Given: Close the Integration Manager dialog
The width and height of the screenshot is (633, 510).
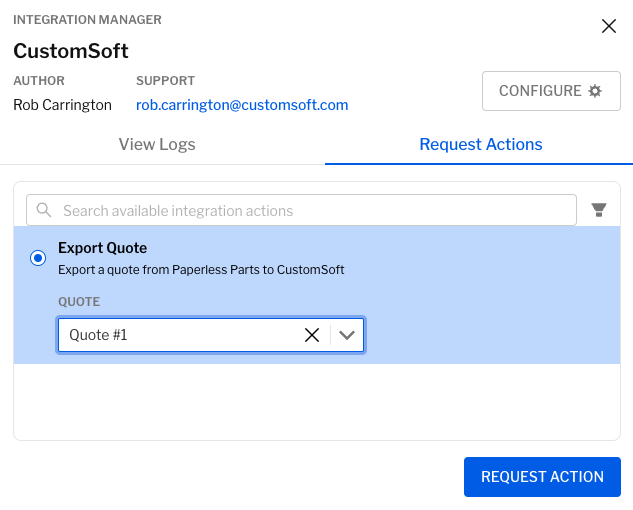Looking at the screenshot, I should (x=608, y=27).
